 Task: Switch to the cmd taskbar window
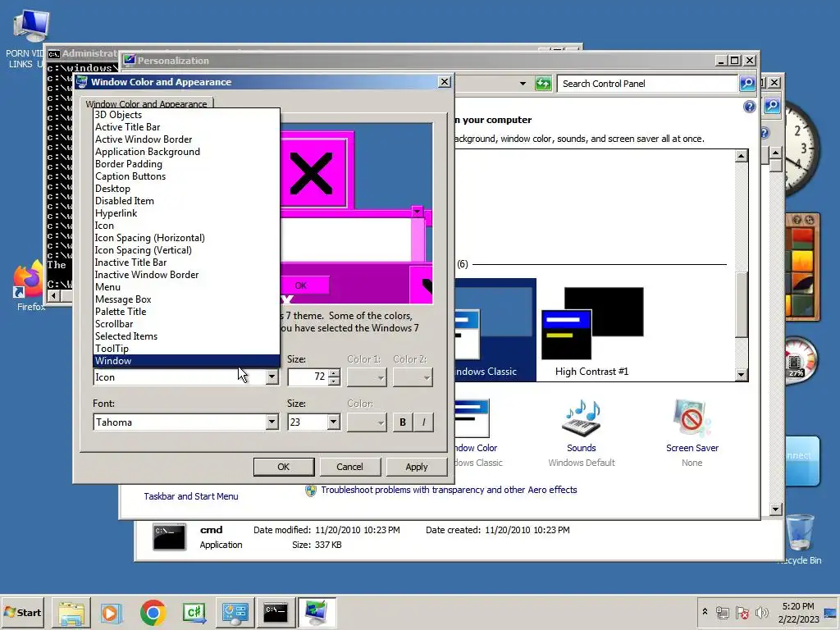click(x=276, y=612)
